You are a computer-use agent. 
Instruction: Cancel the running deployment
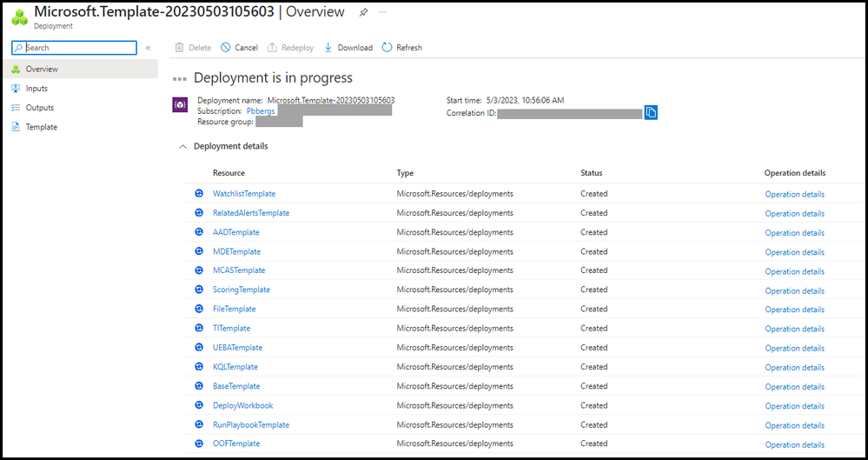(x=239, y=48)
